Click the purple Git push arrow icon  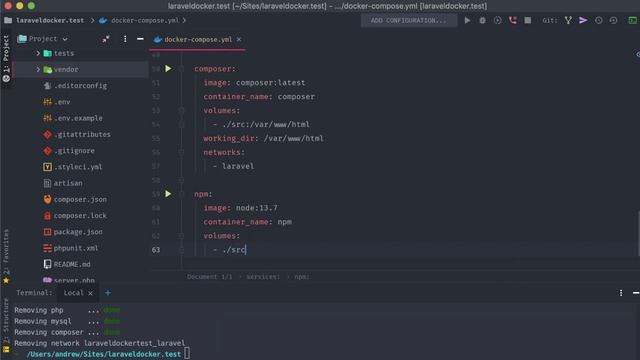[583, 20]
